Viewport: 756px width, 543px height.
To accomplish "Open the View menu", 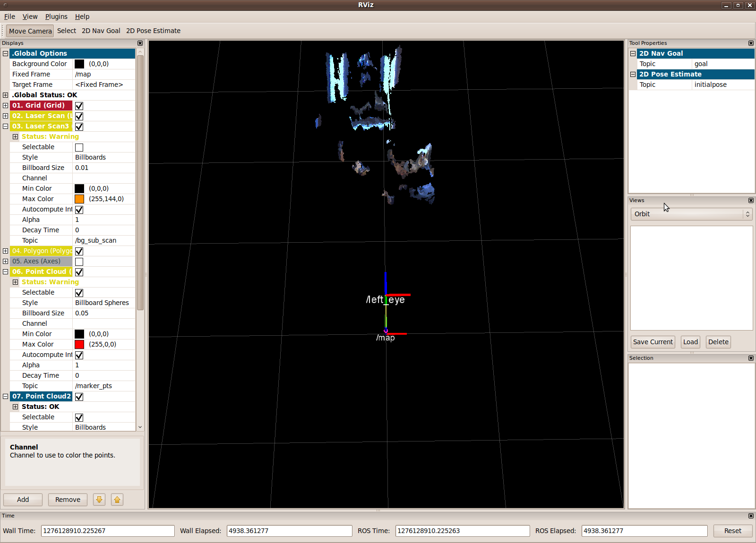I will pyautogui.click(x=30, y=17).
